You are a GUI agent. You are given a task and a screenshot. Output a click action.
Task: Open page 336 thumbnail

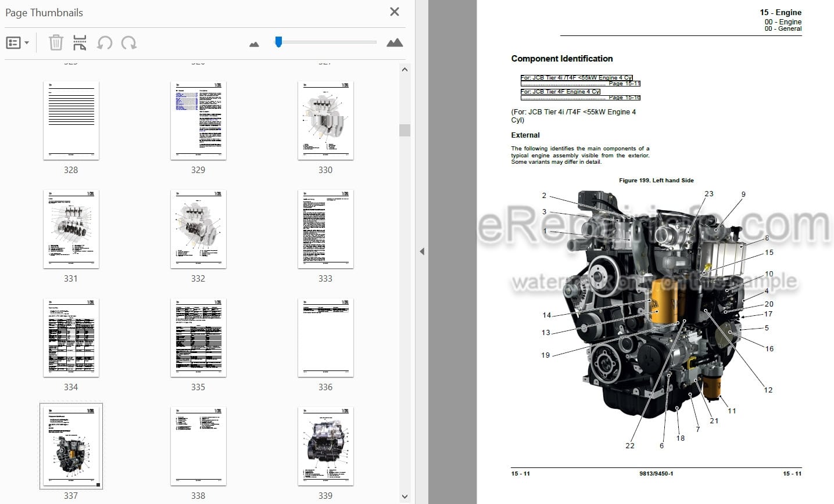(325, 337)
